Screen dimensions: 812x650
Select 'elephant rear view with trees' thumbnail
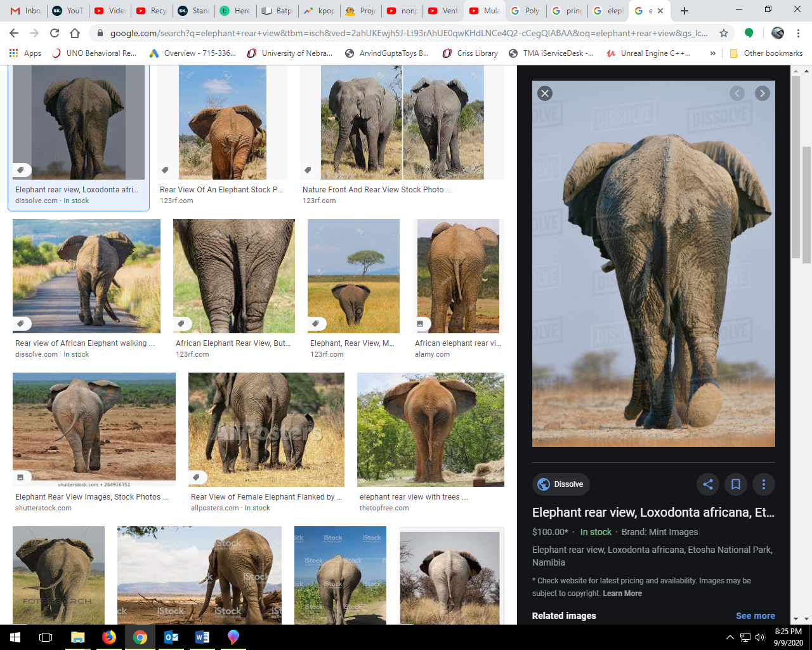click(x=431, y=430)
